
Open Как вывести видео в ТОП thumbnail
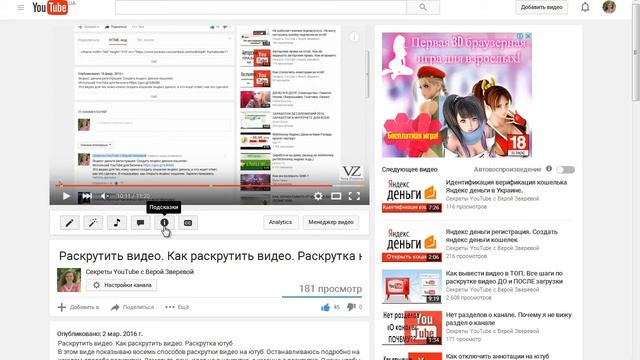[411, 287]
